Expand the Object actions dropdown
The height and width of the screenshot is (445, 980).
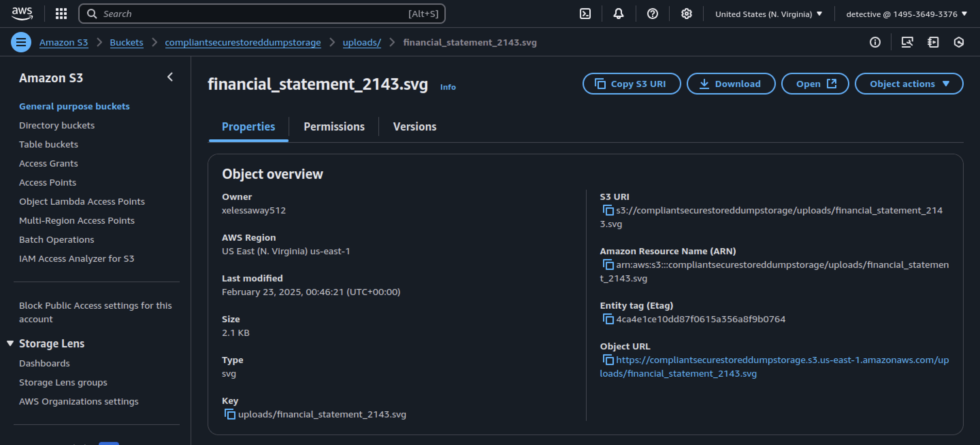tap(909, 84)
